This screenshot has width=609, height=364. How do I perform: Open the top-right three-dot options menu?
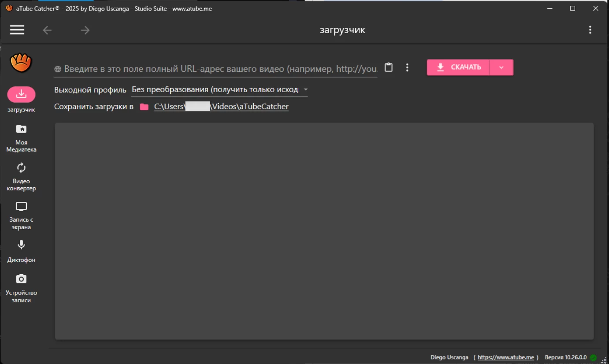(590, 30)
